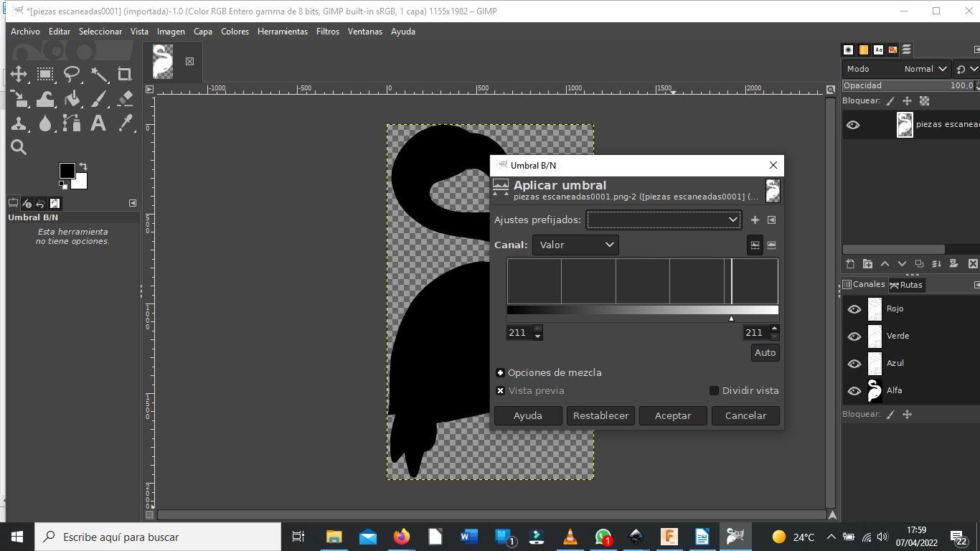Raise the selected layer
The width and height of the screenshot is (980, 551).
click(885, 264)
